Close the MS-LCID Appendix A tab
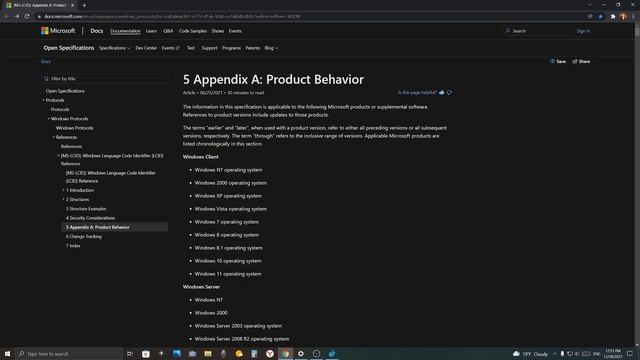This screenshot has height=360, width=640. 72,5
